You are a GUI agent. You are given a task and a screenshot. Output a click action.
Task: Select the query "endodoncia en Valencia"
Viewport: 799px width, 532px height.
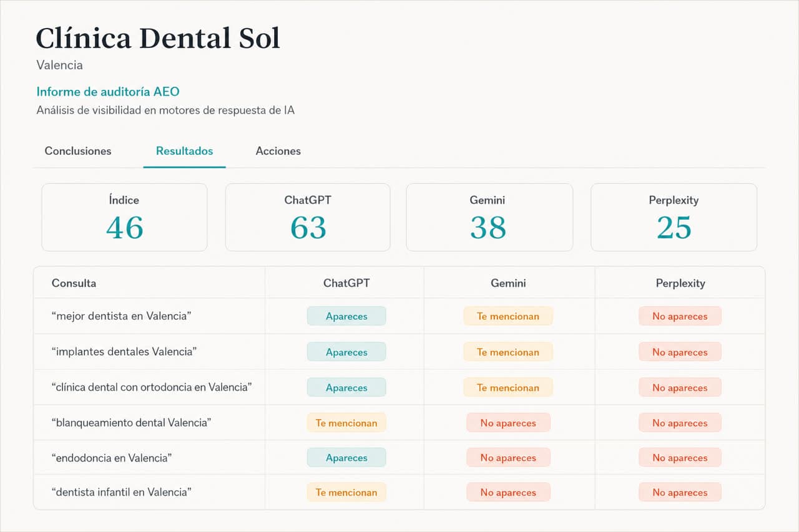pyautogui.click(x=112, y=458)
